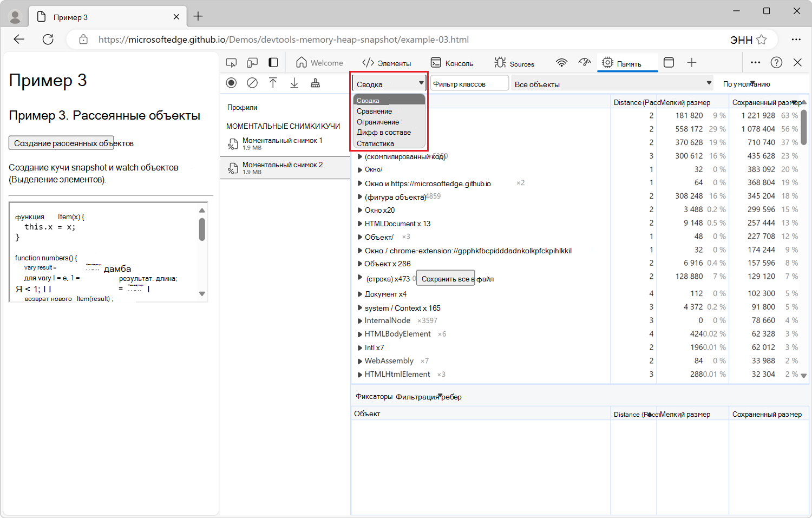The height and width of the screenshot is (518, 812).
Task: Open the inspect element picker tool
Action: [x=231, y=63]
